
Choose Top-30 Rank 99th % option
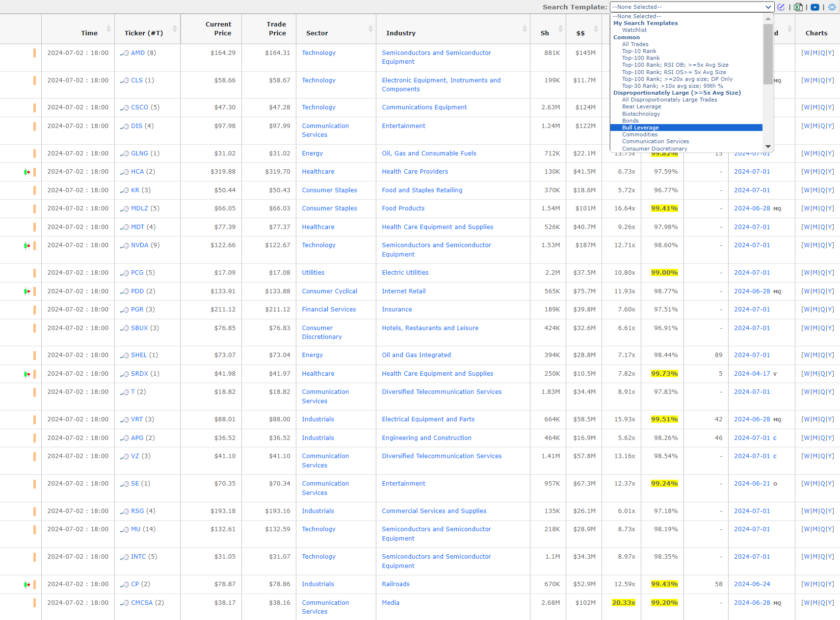686,86
